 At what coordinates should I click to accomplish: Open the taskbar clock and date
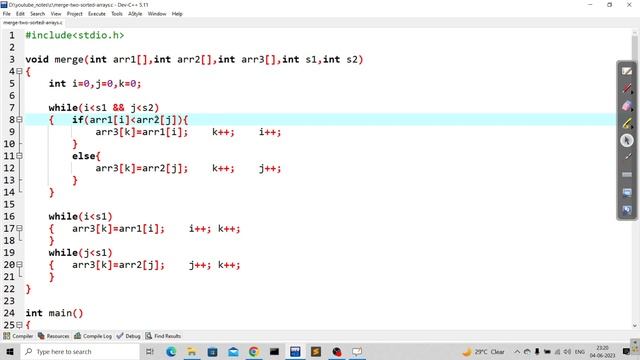pos(602,351)
